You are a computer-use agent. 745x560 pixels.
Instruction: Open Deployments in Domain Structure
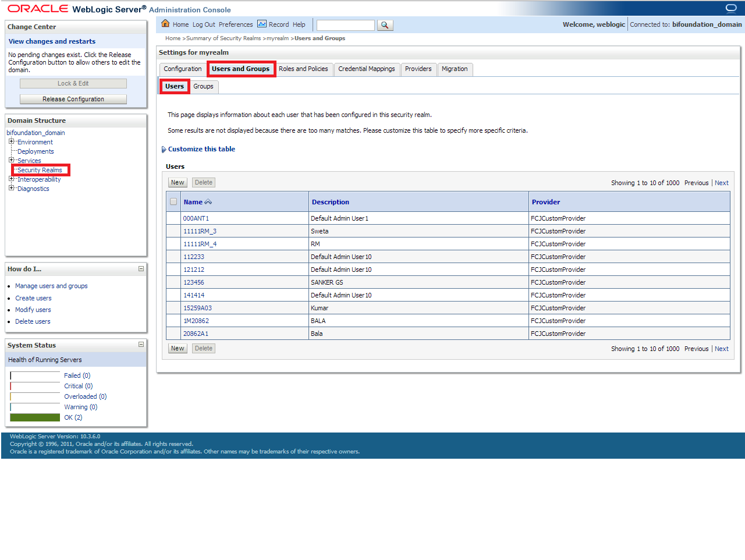[36, 151]
